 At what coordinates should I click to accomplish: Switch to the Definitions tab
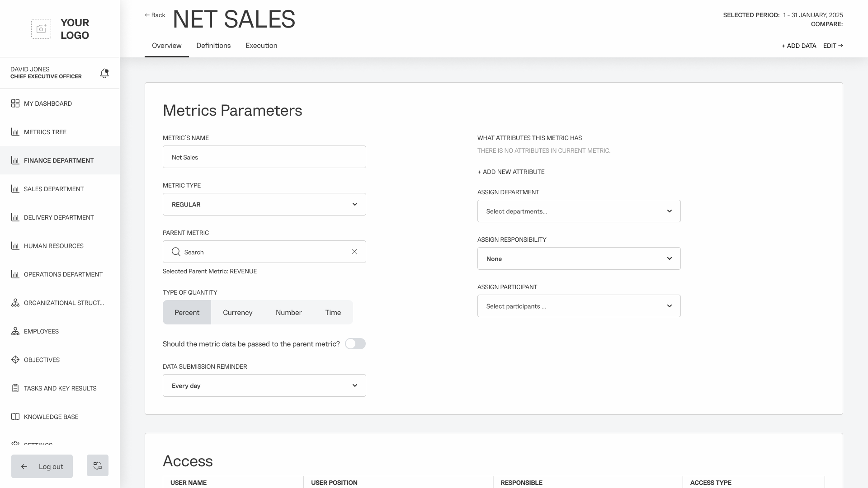point(213,46)
